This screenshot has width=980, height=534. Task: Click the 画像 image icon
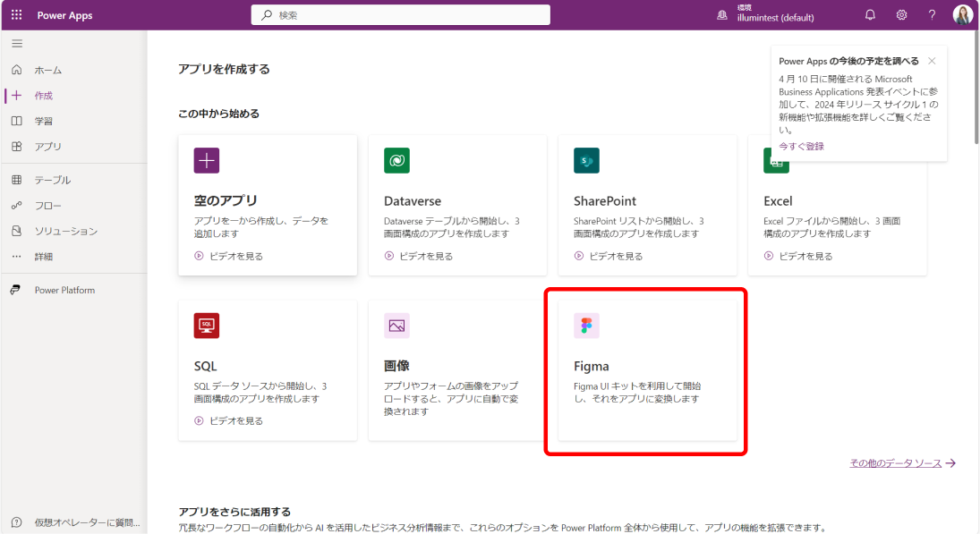coord(396,326)
